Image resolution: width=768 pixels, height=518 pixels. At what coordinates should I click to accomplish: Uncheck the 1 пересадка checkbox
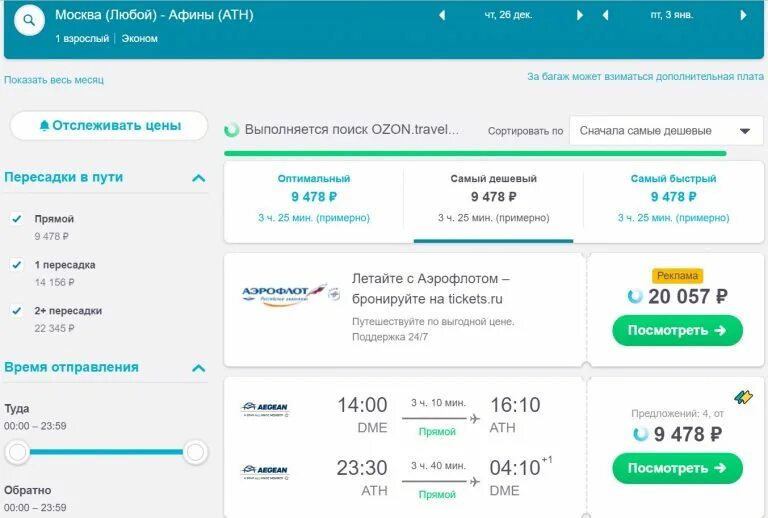tap(17, 265)
